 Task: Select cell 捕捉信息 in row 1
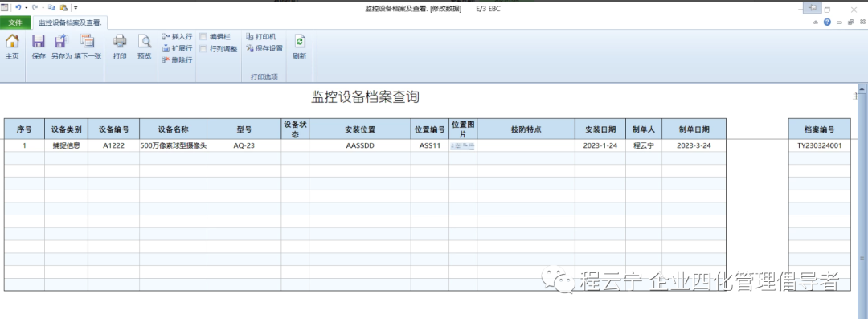67,145
